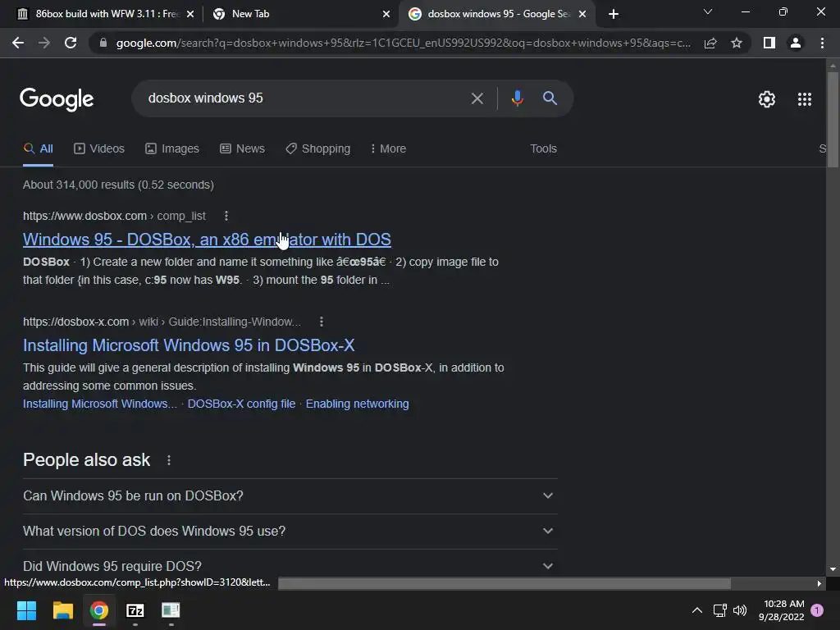Viewport: 840px width, 630px height.
Task: Expand Did Windows 95 require DOS?
Action: (x=290, y=566)
